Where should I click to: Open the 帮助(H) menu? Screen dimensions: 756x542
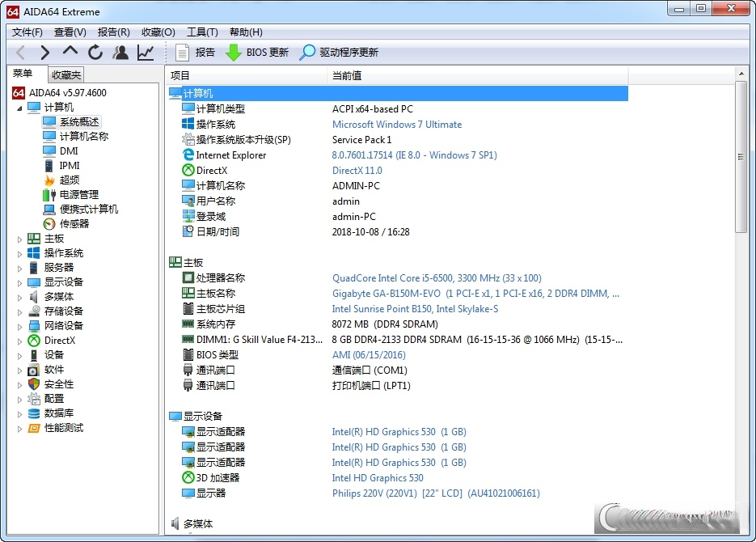246,32
